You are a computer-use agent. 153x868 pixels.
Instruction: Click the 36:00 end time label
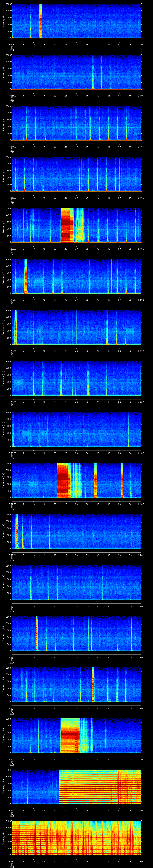(x=141, y=708)
